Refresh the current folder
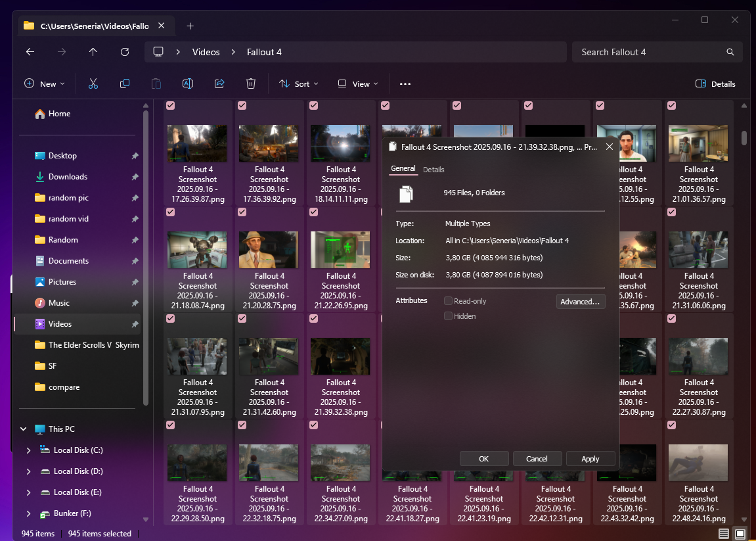 click(x=124, y=52)
